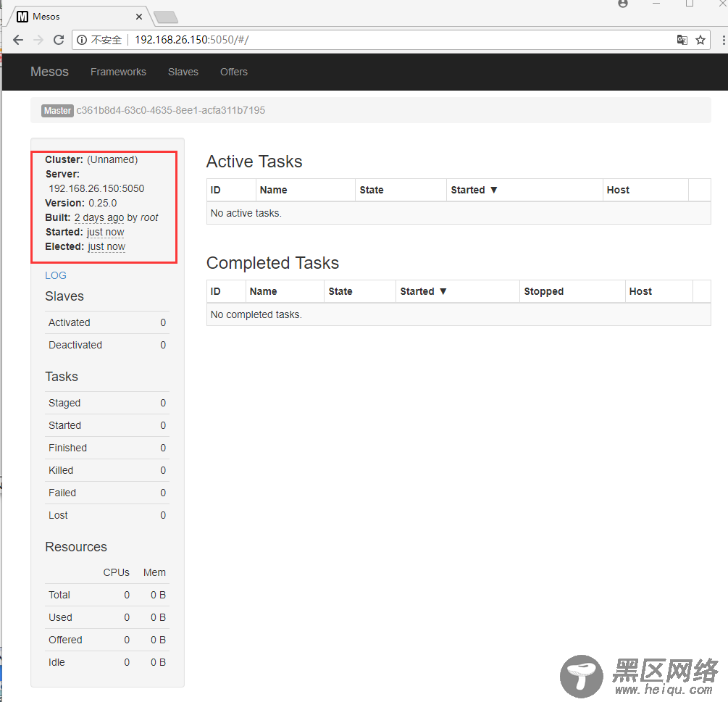Sort Active Tasks by ID column
The height and width of the screenshot is (702, 728).
point(231,190)
